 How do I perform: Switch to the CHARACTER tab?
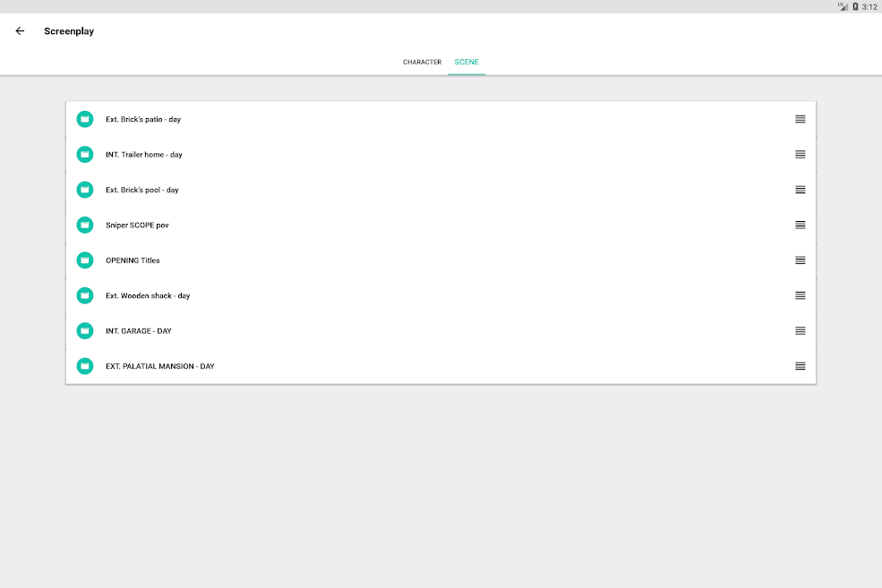422,62
